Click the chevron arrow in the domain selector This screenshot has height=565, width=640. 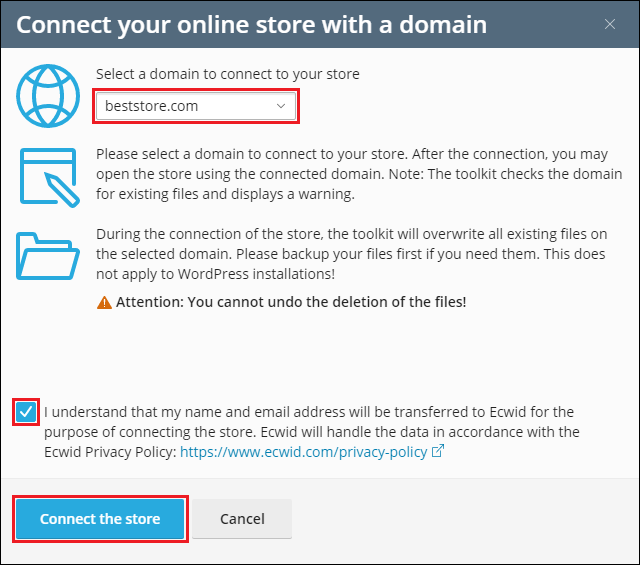pyautogui.click(x=281, y=105)
